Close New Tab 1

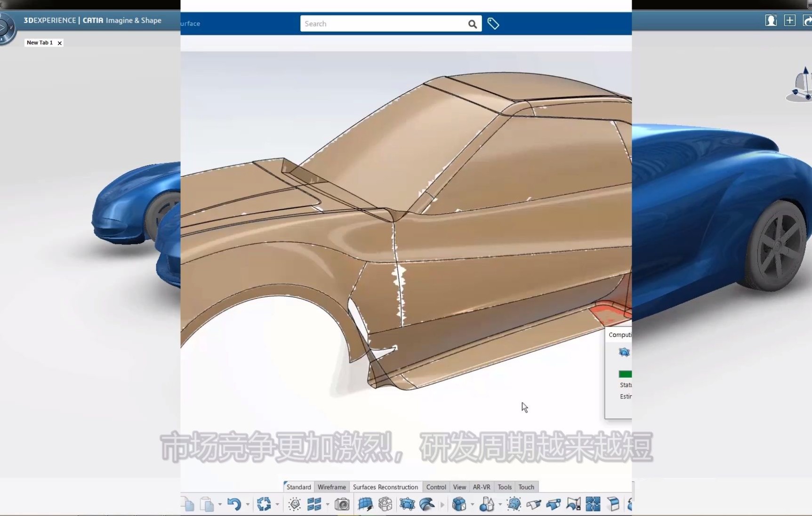[59, 43]
